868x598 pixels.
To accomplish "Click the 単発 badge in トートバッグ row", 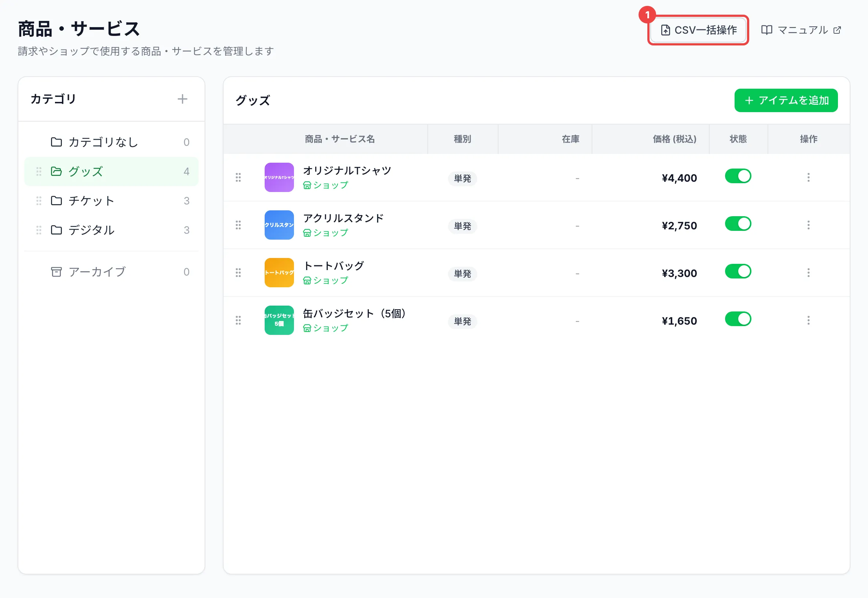I will coord(463,273).
